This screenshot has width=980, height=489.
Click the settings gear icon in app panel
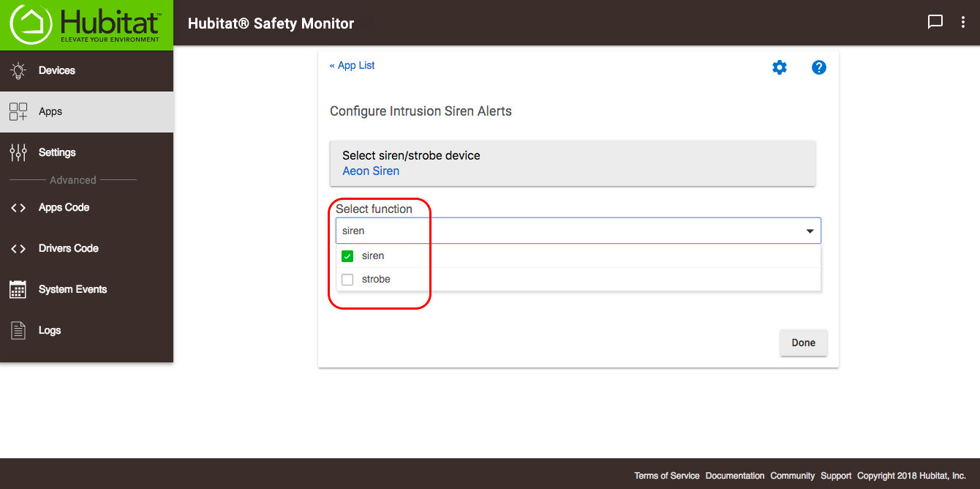click(780, 67)
